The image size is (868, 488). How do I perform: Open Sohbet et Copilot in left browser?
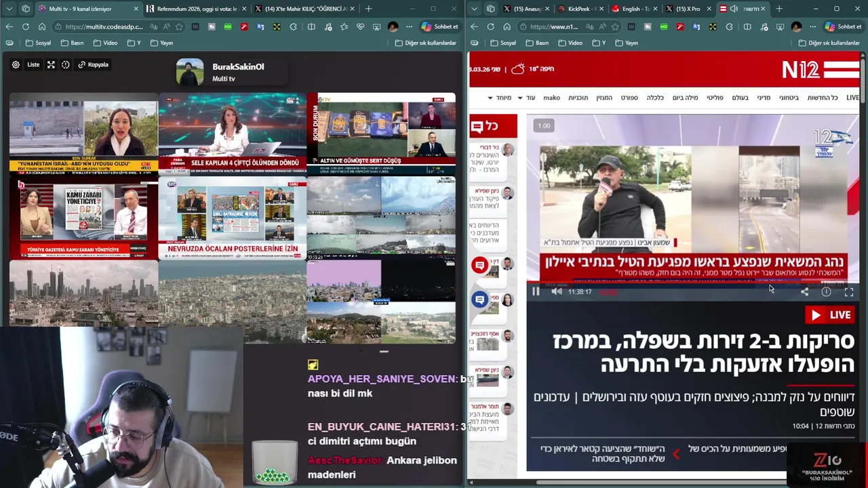[439, 26]
